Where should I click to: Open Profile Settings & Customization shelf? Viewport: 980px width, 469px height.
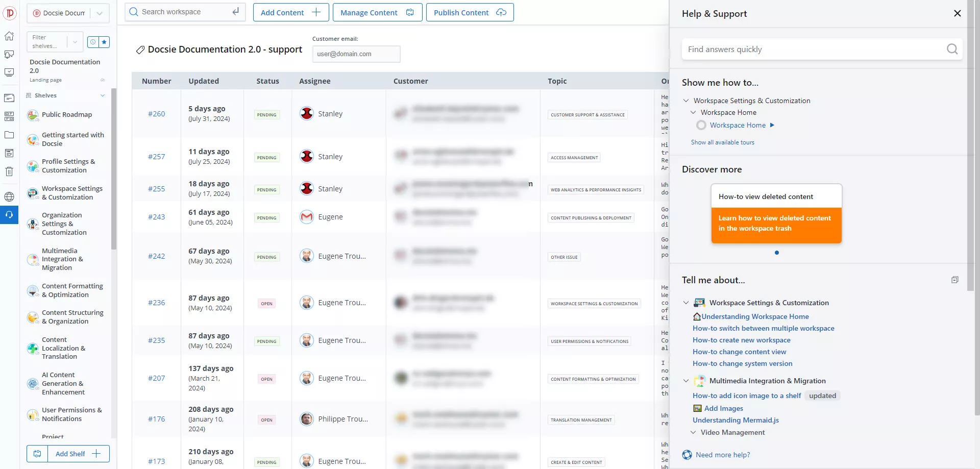click(68, 166)
